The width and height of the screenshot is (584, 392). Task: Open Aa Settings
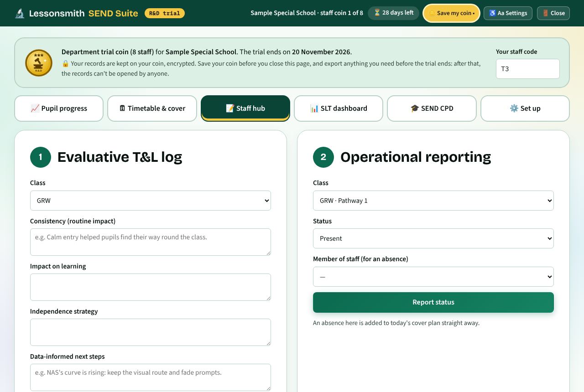click(x=508, y=13)
